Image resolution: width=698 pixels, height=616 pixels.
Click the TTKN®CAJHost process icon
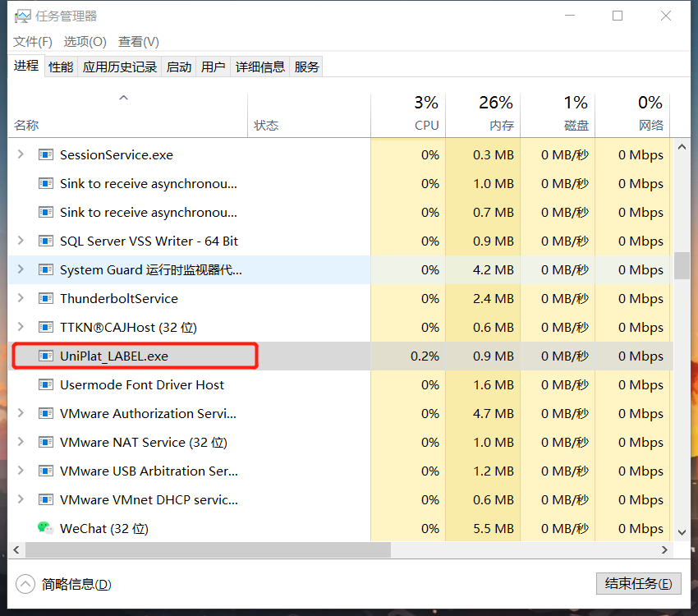point(46,327)
